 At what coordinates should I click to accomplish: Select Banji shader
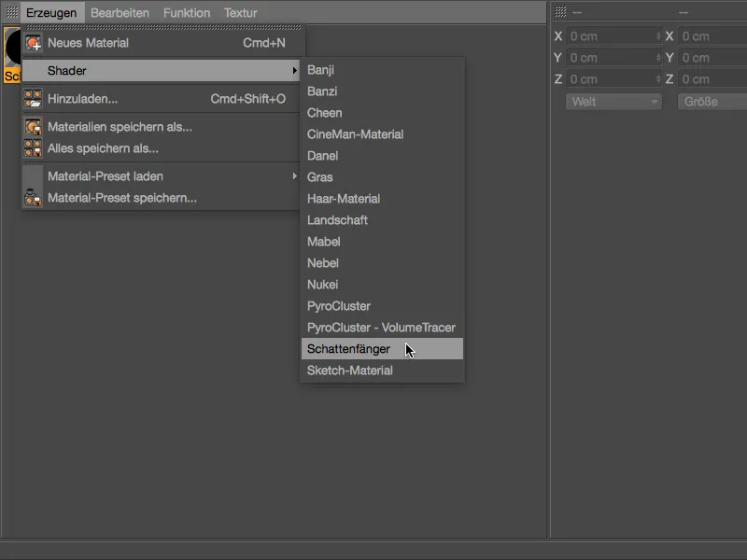[x=382, y=70]
